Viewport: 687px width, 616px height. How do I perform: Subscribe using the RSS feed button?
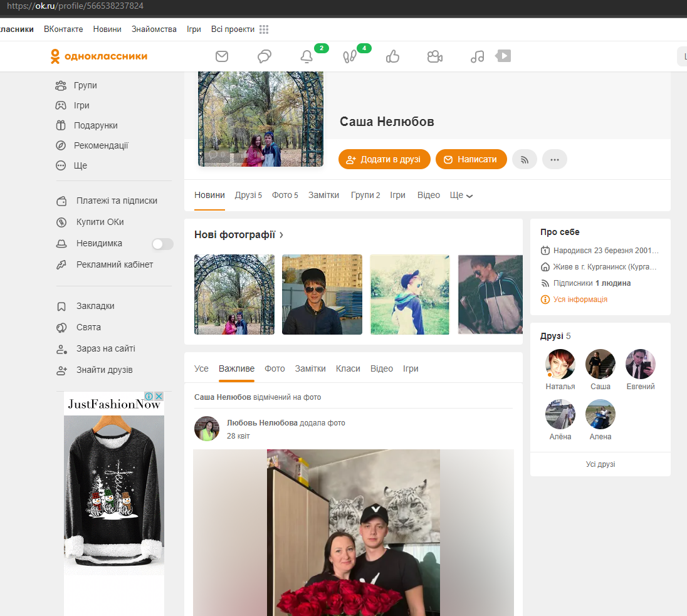525,159
